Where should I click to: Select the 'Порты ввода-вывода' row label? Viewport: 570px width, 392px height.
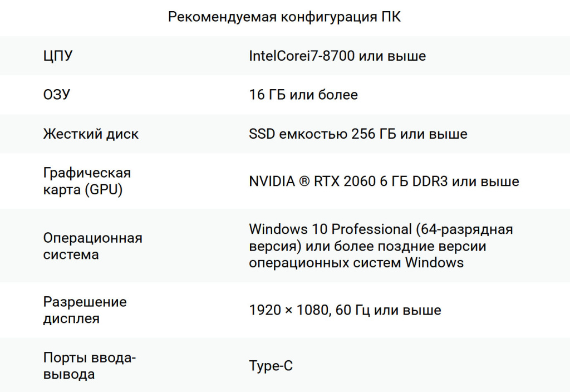[89, 366]
